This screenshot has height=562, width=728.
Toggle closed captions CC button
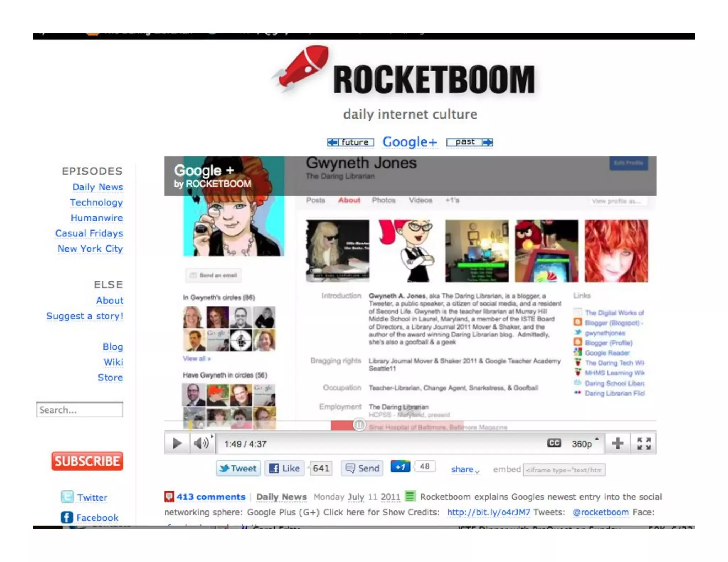pos(553,443)
